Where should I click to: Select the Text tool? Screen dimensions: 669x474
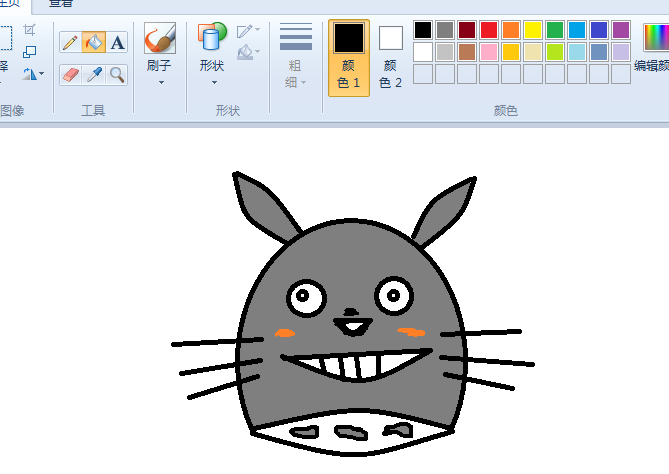click(117, 42)
